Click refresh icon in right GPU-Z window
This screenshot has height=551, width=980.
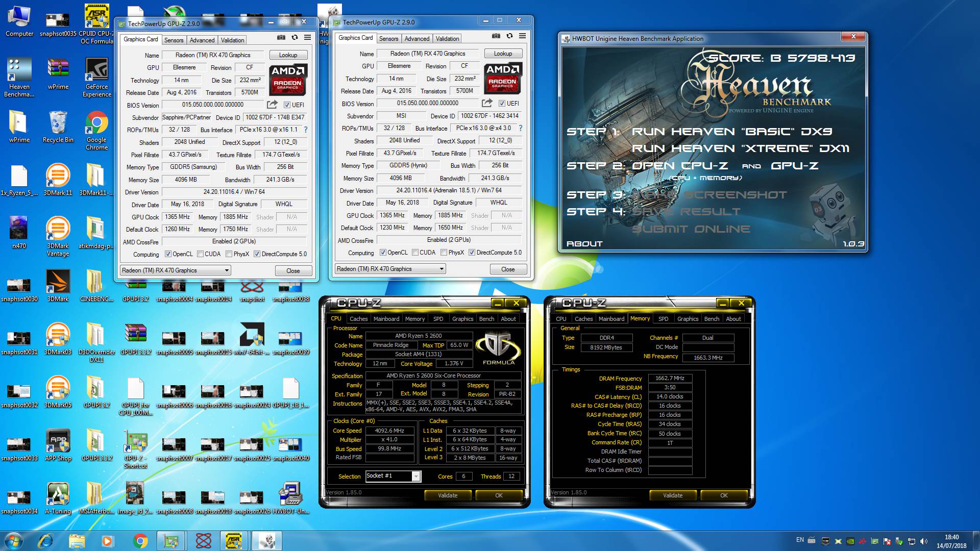coord(509,36)
